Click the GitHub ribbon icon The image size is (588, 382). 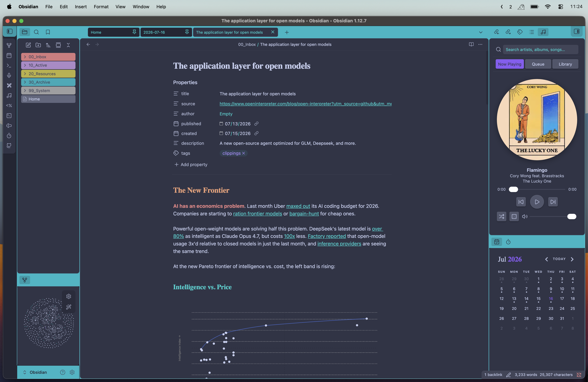[x=9, y=146]
